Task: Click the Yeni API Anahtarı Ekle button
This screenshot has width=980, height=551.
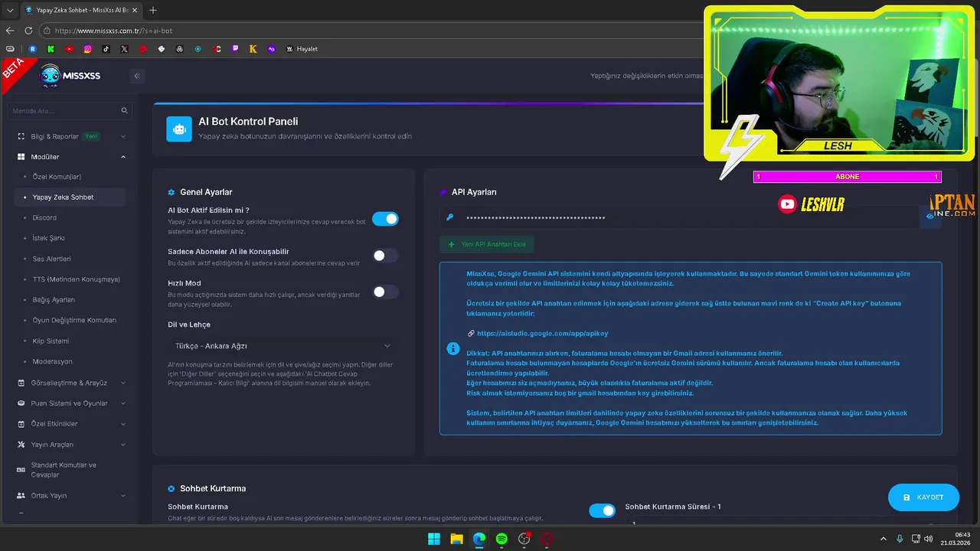Action: click(487, 244)
